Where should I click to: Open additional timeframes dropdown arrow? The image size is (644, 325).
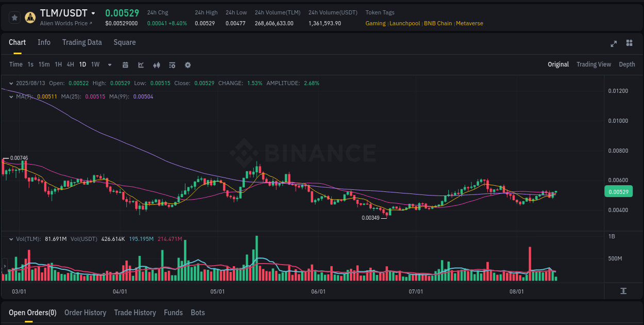tap(109, 64)
